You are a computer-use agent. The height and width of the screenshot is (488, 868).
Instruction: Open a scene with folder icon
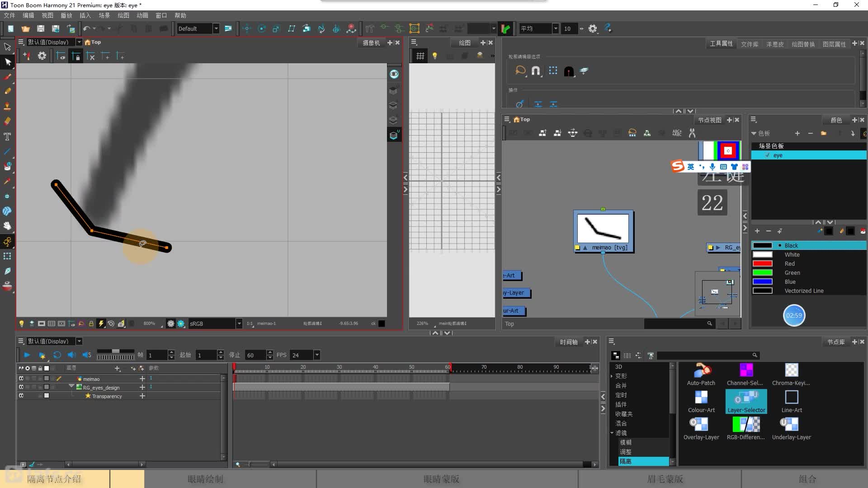[25, 28]
